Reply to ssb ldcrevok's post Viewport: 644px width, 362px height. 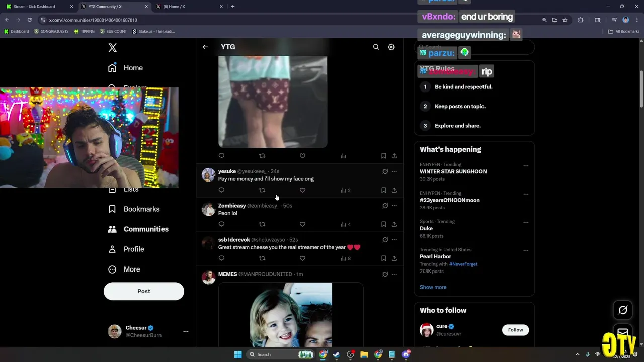click(221, 258)
